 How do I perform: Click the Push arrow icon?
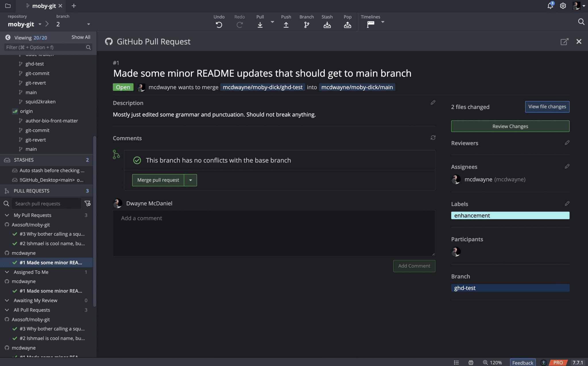click(x=286, y=25)
